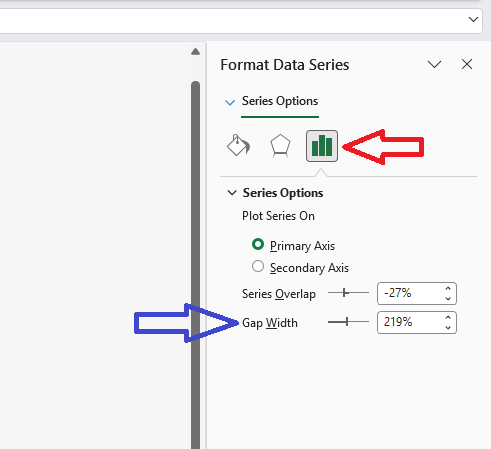The width and height of the screenshot is (491, 449).
Task: Click the scroll up arrow on scrollbar
Action: click(x=196, y=52)
